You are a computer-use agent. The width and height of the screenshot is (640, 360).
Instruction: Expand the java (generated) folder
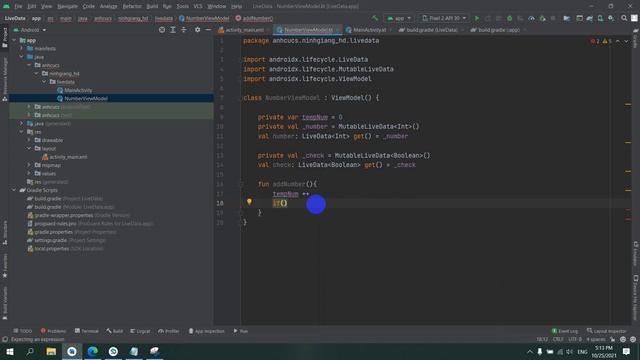[22, 123]
